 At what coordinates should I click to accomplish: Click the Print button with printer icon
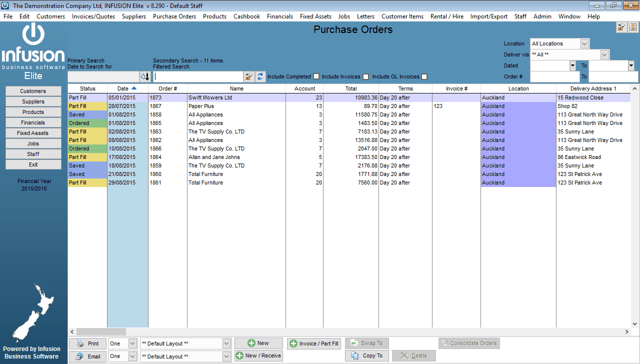[87, 343]
